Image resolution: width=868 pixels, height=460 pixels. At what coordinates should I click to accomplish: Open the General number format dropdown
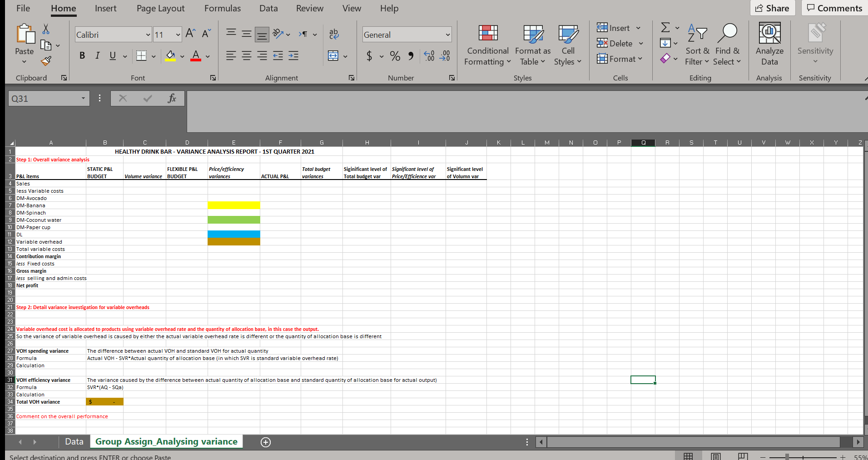point(447,35)
